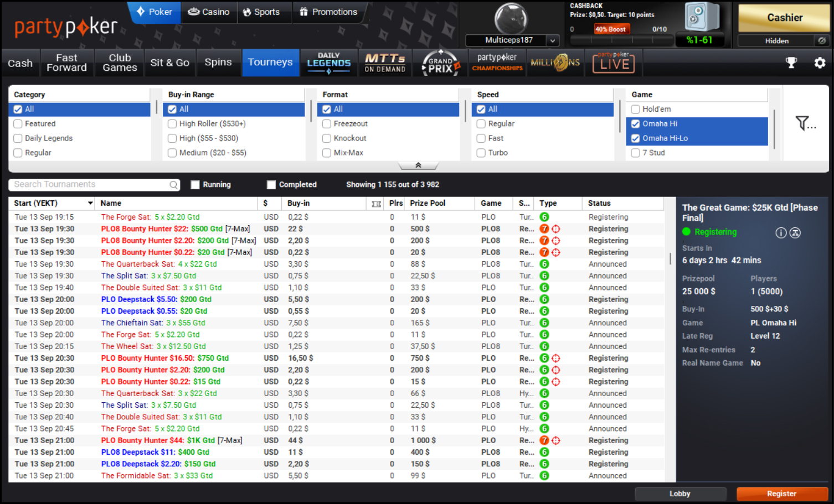Click the table-size column header icon
The image size is (834, 504).
point(377,204)
